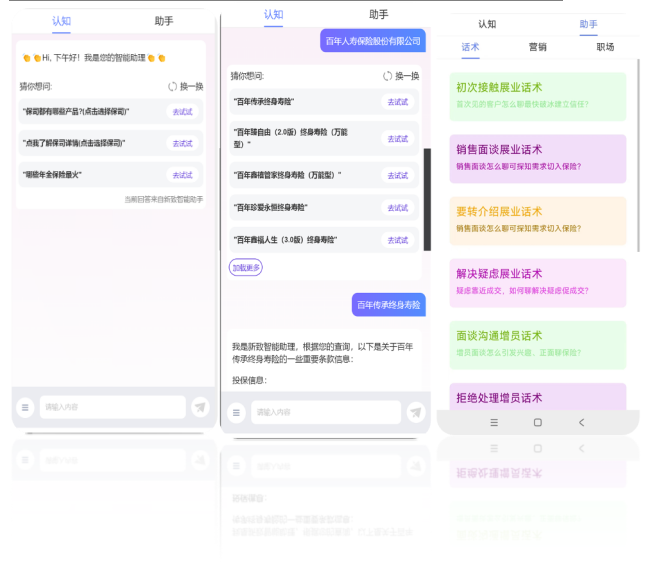Select 认知 tab in middle screen
The width and height of the screenshot is (654, 565).
(x=274, y=15)
